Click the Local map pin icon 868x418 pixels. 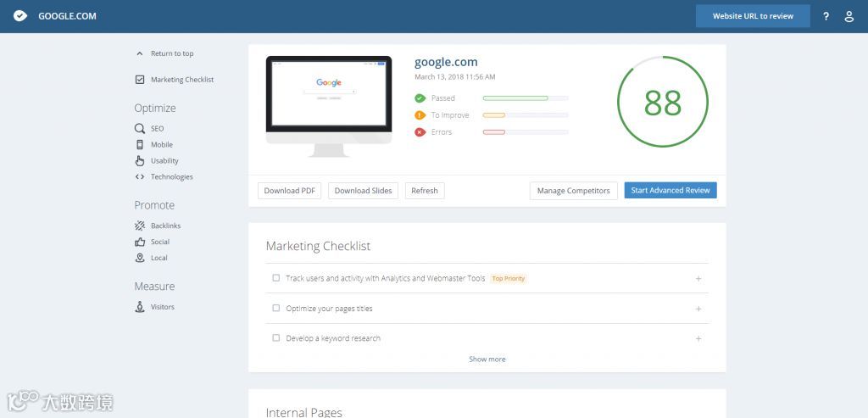(x=140, y=258)
